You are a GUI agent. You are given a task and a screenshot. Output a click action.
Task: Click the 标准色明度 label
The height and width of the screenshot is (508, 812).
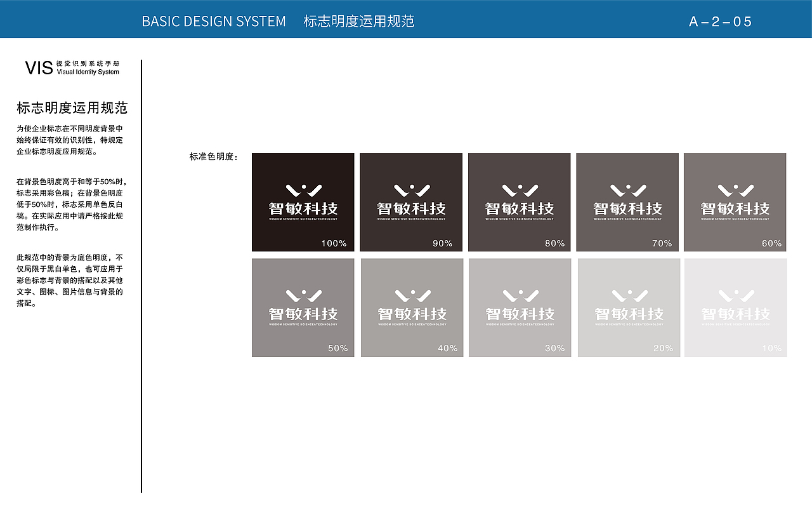214,156
